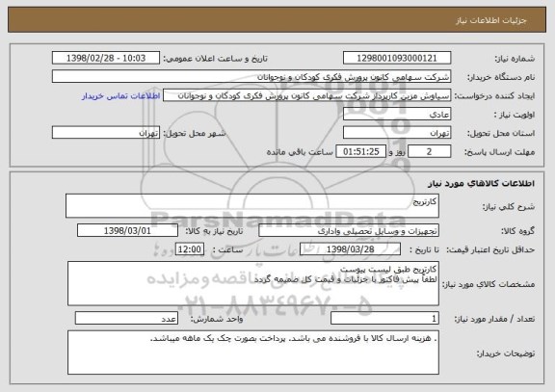The width and height of the screenshot is (555, 392).
Task: Open the buyer contact information link
Action: 120,96
